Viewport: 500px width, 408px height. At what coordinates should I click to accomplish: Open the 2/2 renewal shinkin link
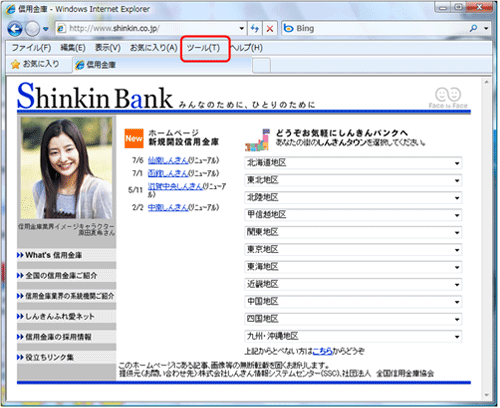[x=168, y=208]
